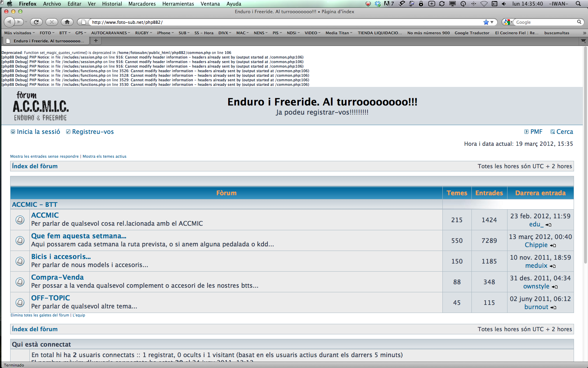Switch to the Enduro i Freeride tab

[45, 41]
